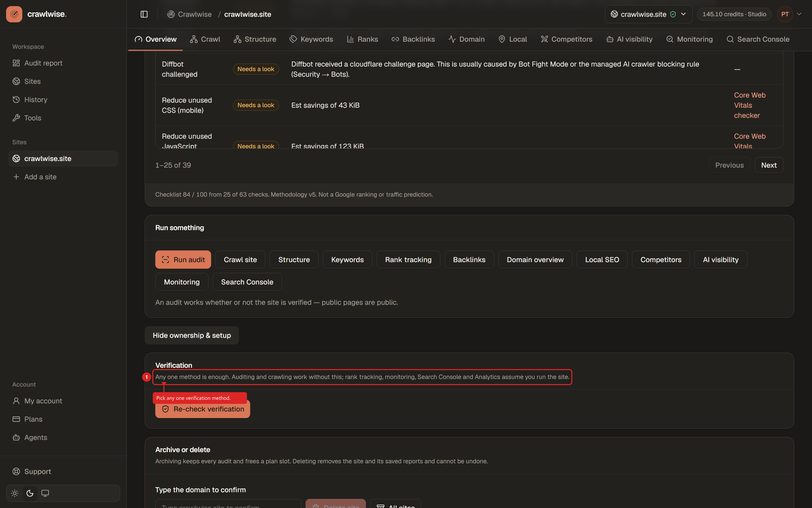Switch to the Monitoring tab
812x508 pixels.
(x=689, y=39)
